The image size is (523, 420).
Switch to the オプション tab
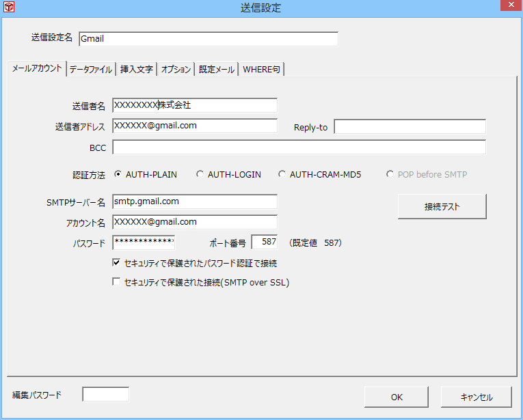176,69
